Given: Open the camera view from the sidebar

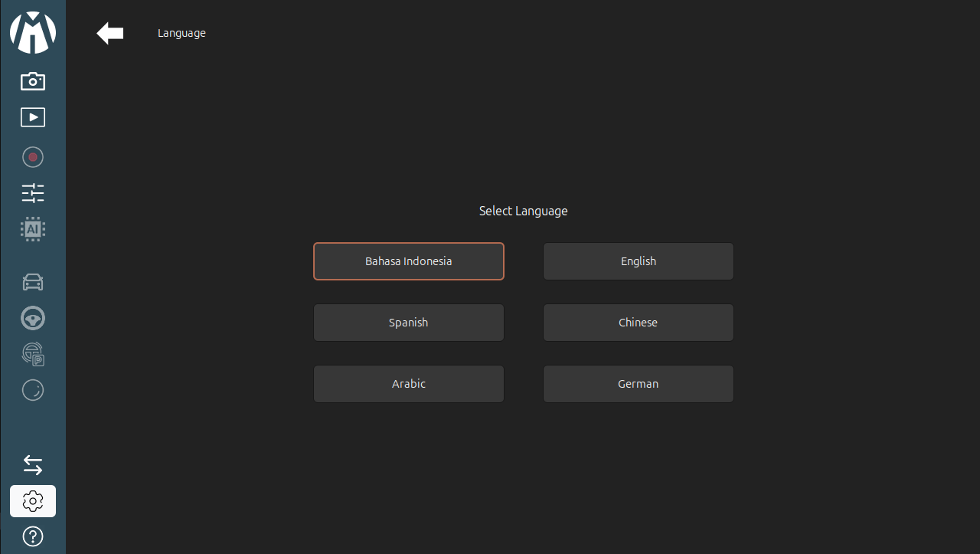Looking at the screenshot, I should 33,80.
